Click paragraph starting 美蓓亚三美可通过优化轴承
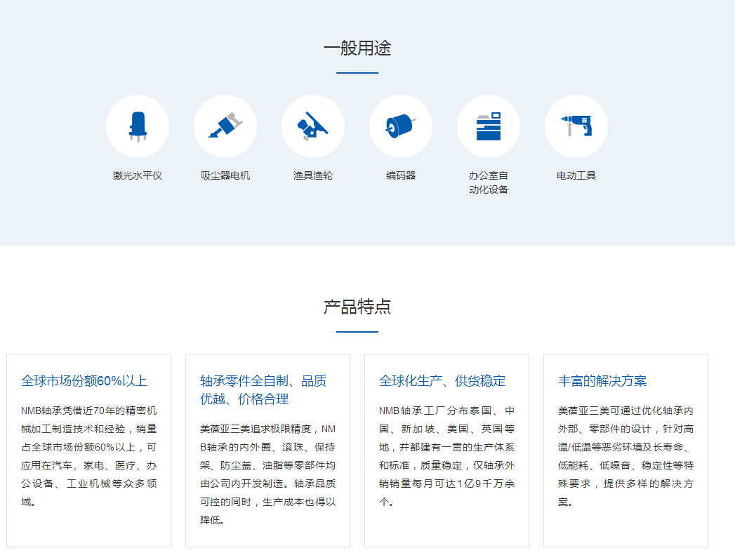 pyautogui.click(x=625, y=456)
